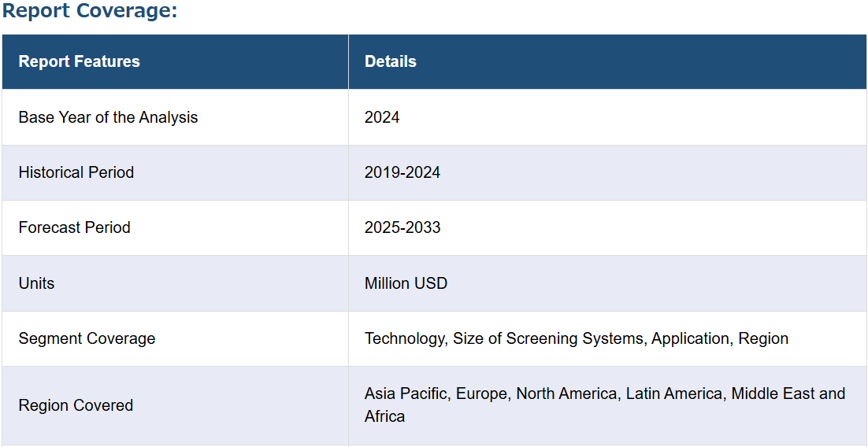Click the Middle East and Africa text
868x447 pixels.
coord(605,405)
